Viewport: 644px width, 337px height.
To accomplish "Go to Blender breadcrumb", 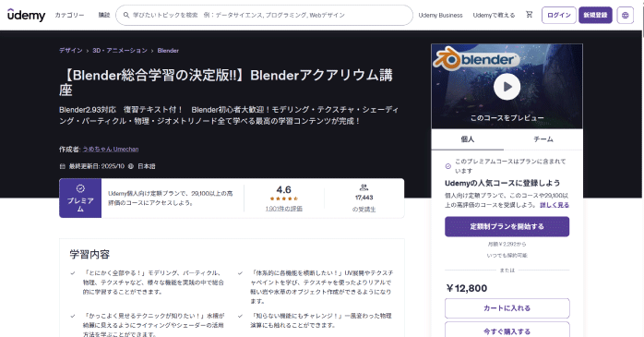I will coord(168,51).
